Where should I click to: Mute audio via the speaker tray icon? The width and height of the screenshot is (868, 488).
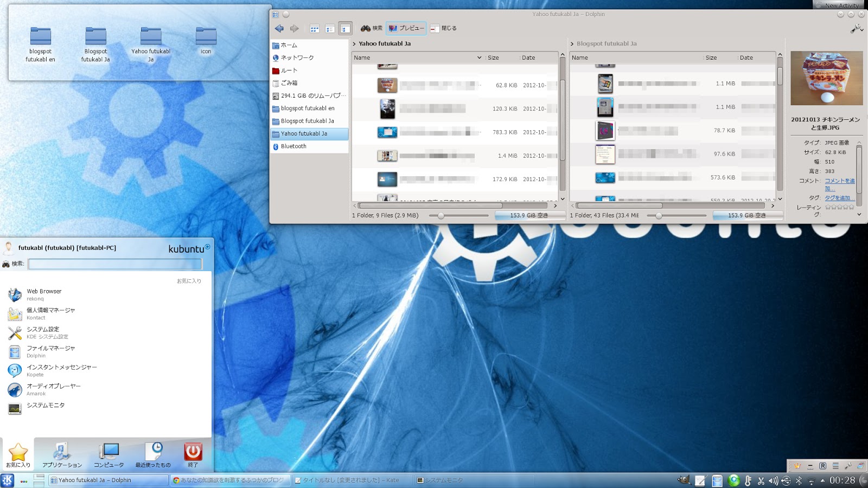click(774, 480)
